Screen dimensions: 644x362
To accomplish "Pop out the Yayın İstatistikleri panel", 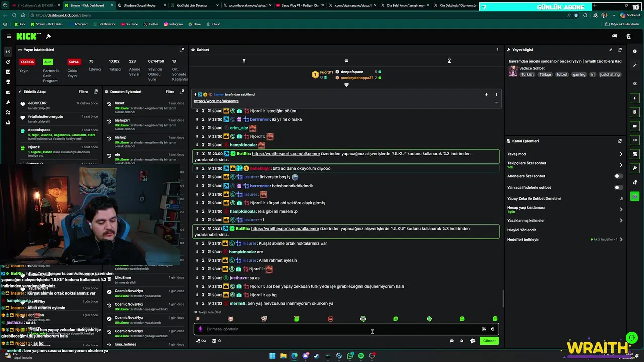I will [x=182, y=50].
